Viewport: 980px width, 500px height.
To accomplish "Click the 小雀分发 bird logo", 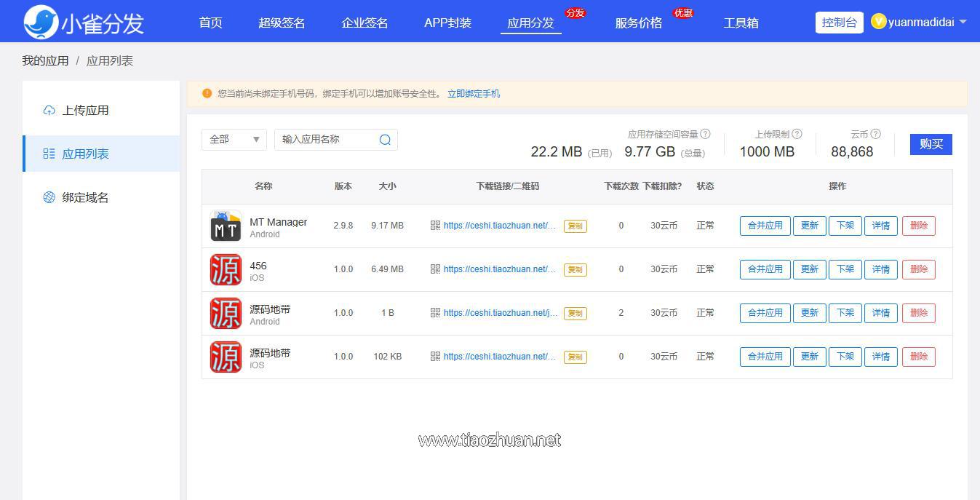I will tap(41, 22).
